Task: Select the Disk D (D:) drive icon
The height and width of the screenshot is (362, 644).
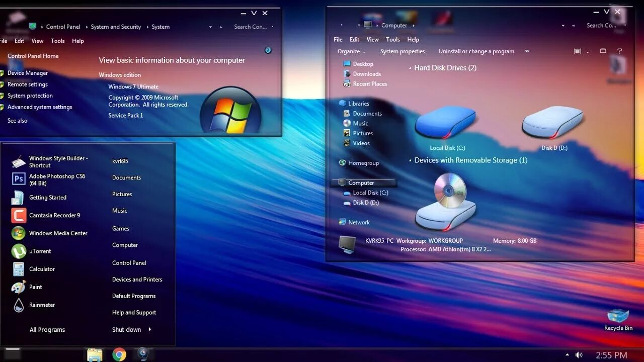Action: (x=553, y=123)
